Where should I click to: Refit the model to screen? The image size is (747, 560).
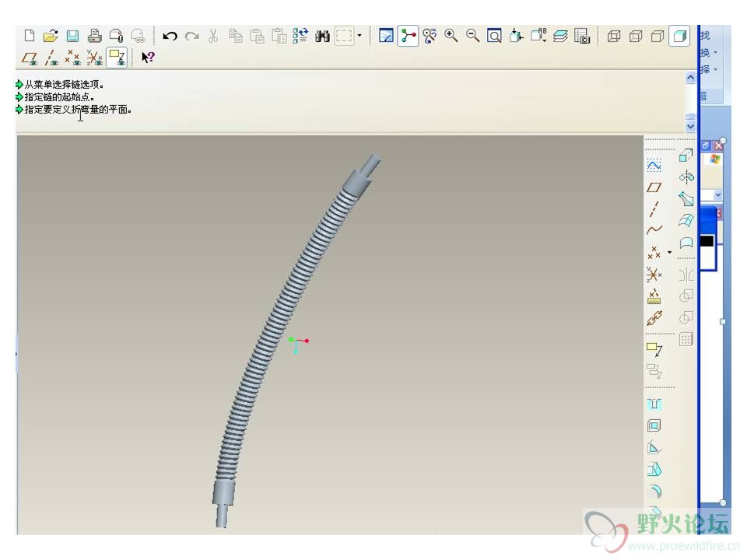click(495, 37)
